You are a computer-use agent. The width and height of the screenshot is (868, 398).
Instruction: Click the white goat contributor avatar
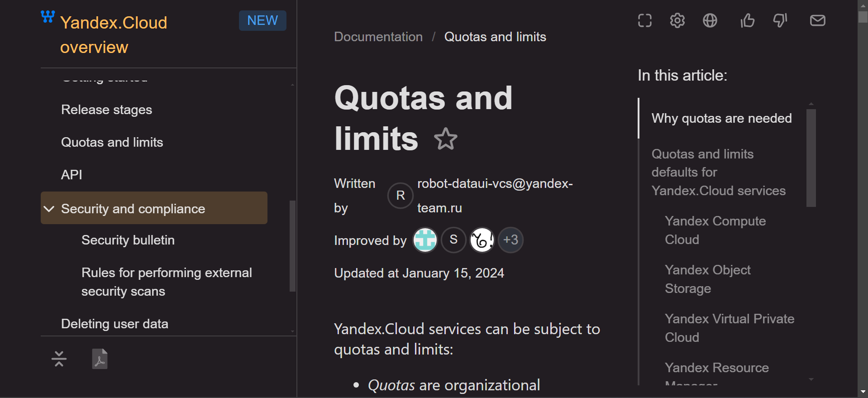pyautogui.click(x=482, y=240)
